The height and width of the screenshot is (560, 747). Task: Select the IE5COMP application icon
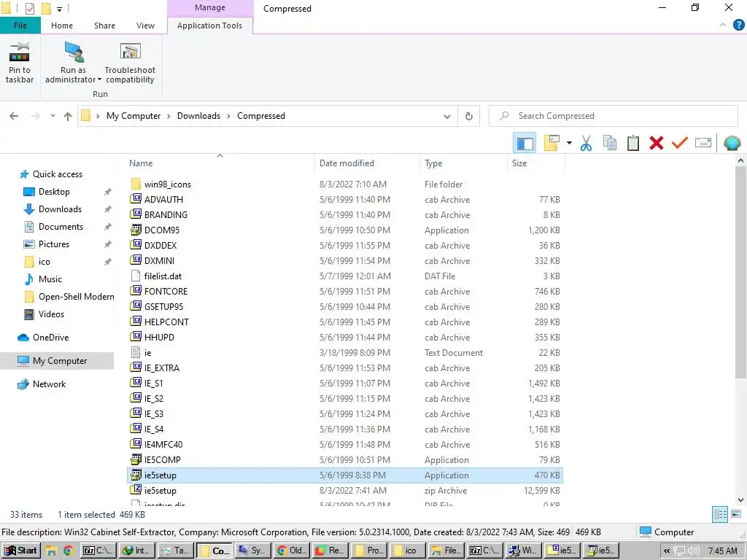click(136, 459)
